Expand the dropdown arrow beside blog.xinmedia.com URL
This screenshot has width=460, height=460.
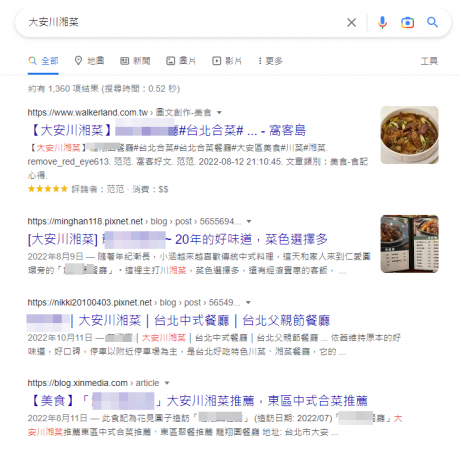(x=167, y=383)
